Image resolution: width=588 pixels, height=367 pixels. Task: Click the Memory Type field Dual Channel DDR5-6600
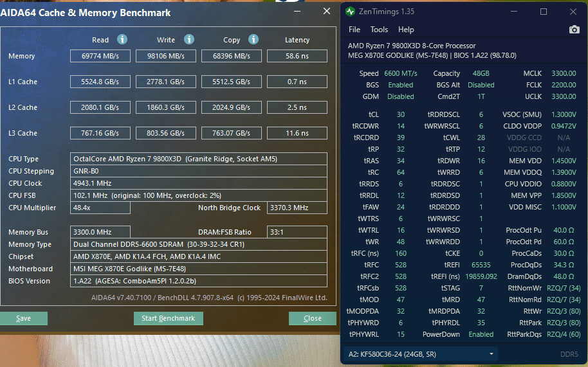pos(199,244)
